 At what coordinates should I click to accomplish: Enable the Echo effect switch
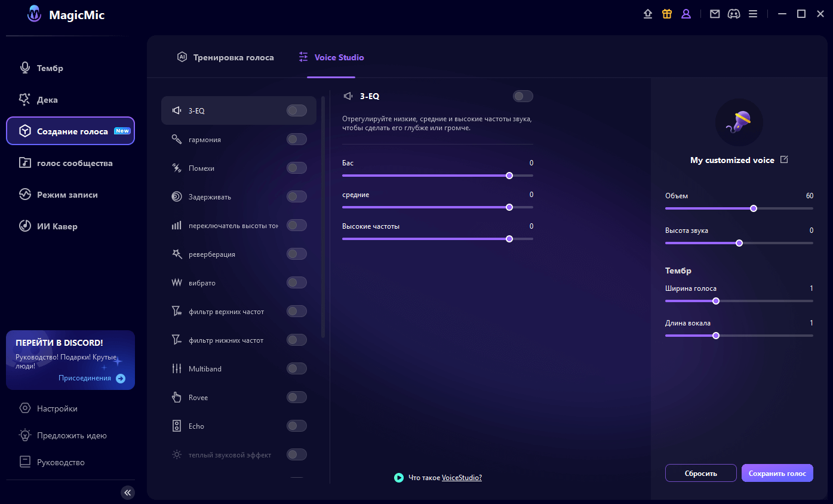coord(297,426)
